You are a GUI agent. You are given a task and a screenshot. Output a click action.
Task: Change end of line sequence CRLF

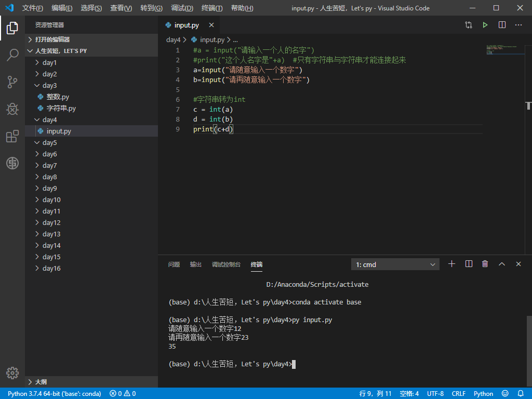[x=458, y=394]
